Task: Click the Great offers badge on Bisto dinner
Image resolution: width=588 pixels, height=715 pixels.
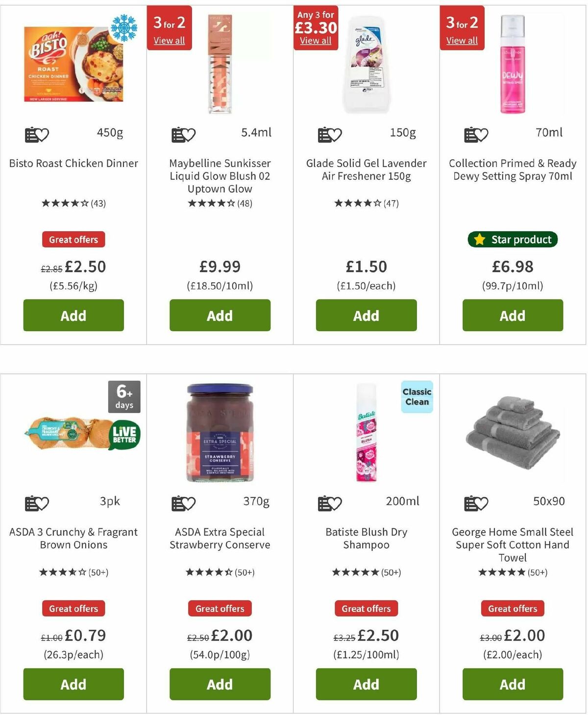Action: 73,240
